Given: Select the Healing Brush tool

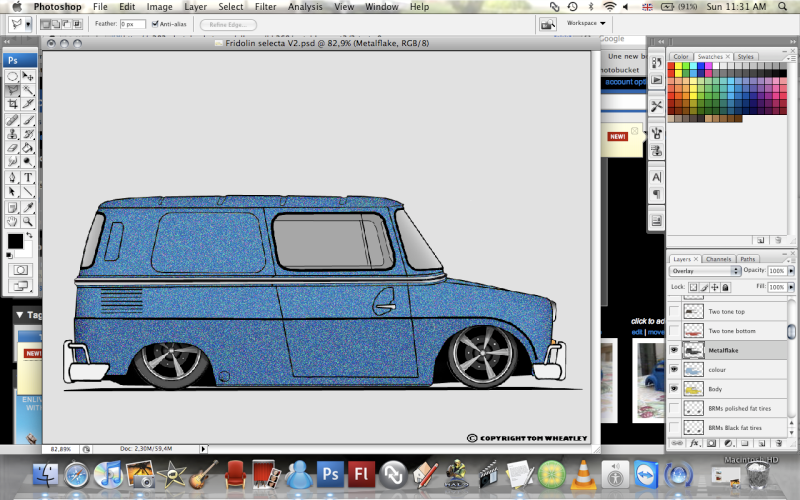Looking at the screenshot, I should click(x=12, y=120).
